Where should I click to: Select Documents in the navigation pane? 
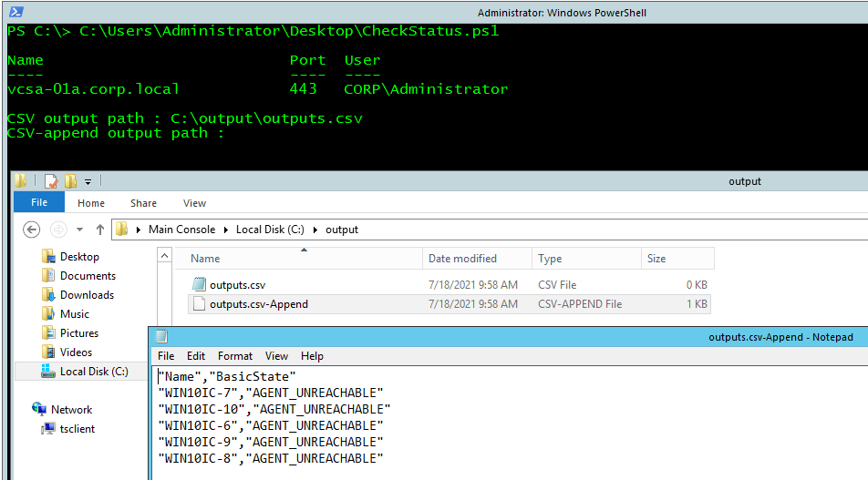(88, 275)
